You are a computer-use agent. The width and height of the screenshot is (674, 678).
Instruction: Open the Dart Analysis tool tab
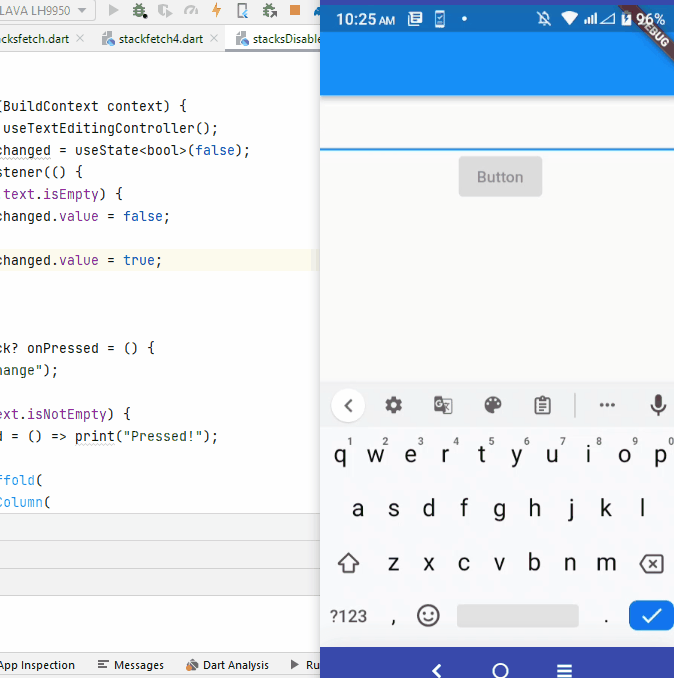pos(227,665)
